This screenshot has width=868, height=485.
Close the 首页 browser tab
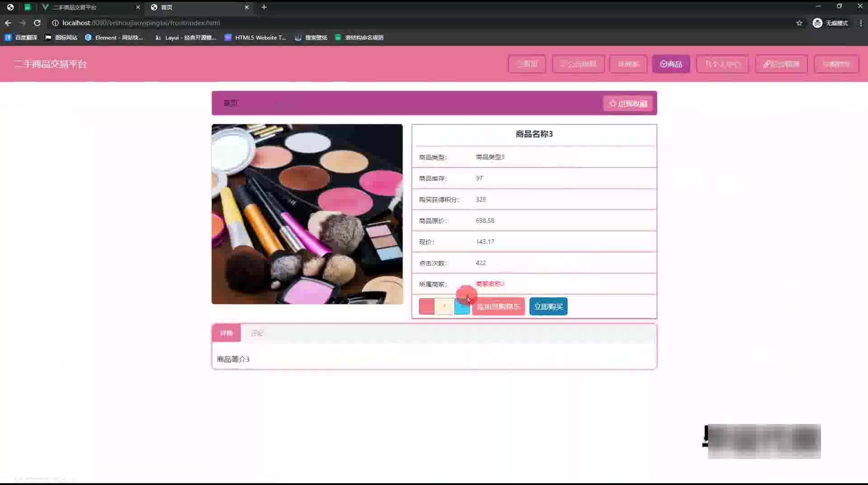click(247, 7)
